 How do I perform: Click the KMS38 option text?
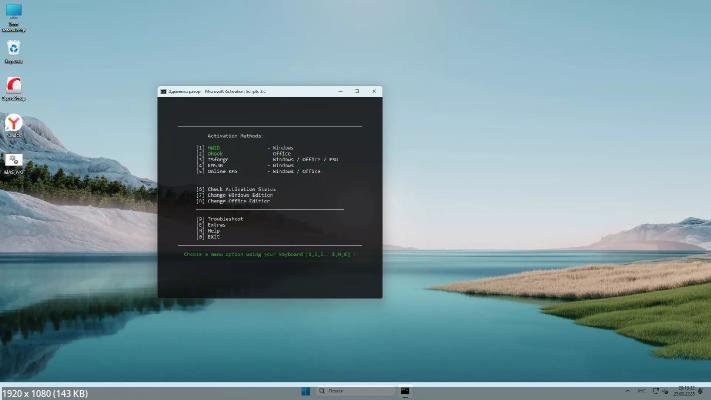pos(215,166)
